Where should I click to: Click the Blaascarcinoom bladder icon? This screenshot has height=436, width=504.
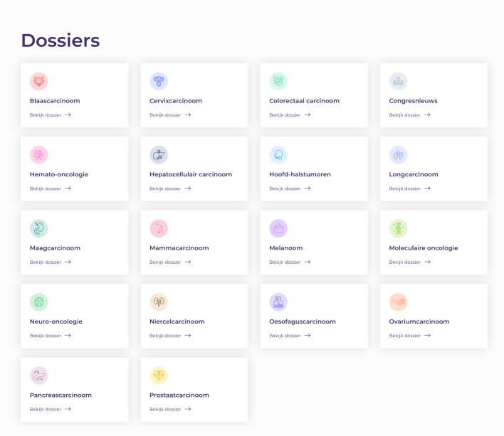click(x=39, y=81)
